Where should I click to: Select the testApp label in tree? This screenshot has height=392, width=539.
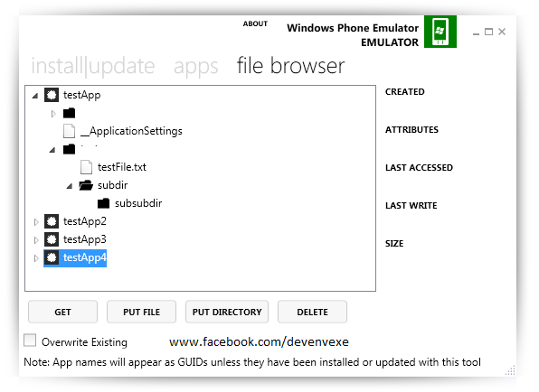pos(81,95)
